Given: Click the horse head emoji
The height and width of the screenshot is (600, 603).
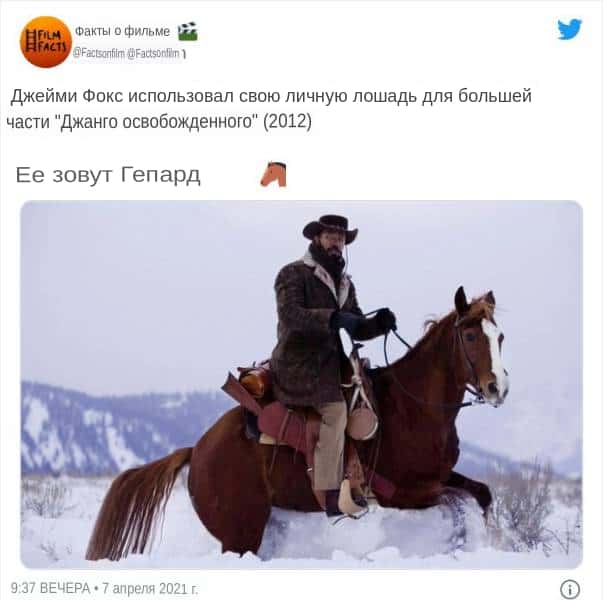Looking at the screenshot, I should [x=274, y=174].
